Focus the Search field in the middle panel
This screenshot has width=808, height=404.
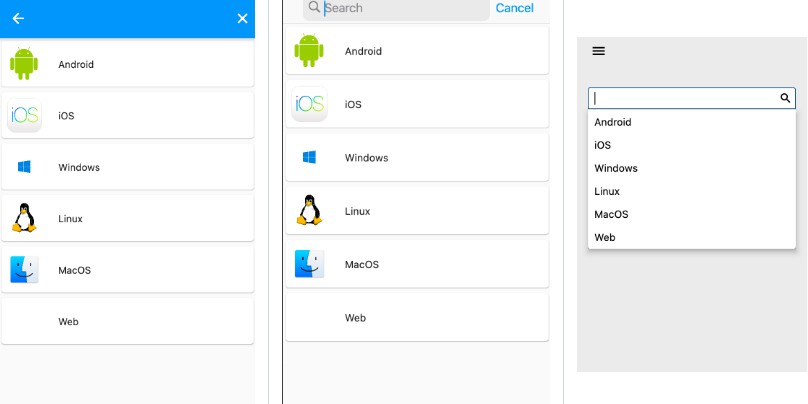(396, 8)
